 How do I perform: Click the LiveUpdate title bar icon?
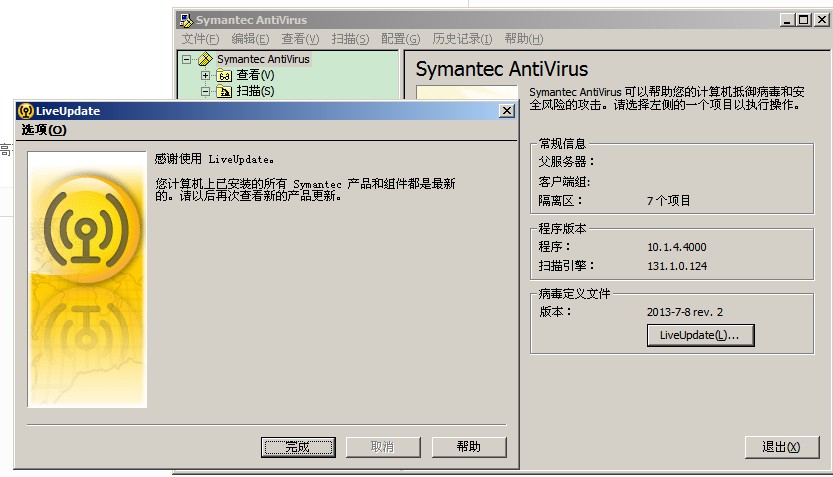click(x=26, y=110)
